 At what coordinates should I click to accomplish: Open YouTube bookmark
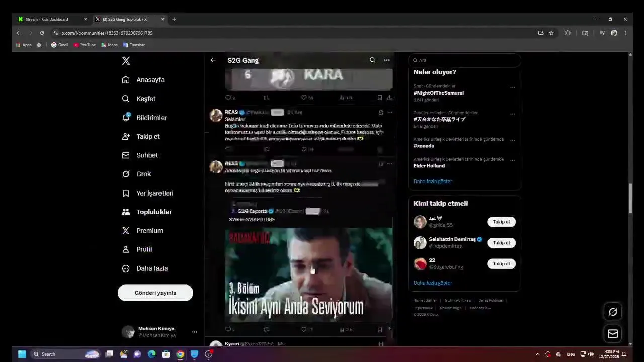(x=85, y=45)
